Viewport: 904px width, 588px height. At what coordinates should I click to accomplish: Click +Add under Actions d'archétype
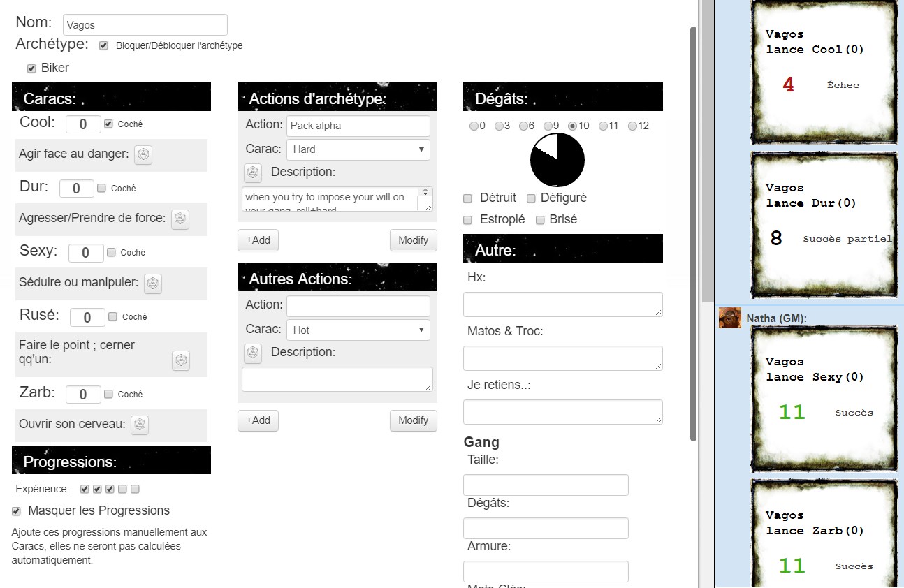click(x=258, y=240)
